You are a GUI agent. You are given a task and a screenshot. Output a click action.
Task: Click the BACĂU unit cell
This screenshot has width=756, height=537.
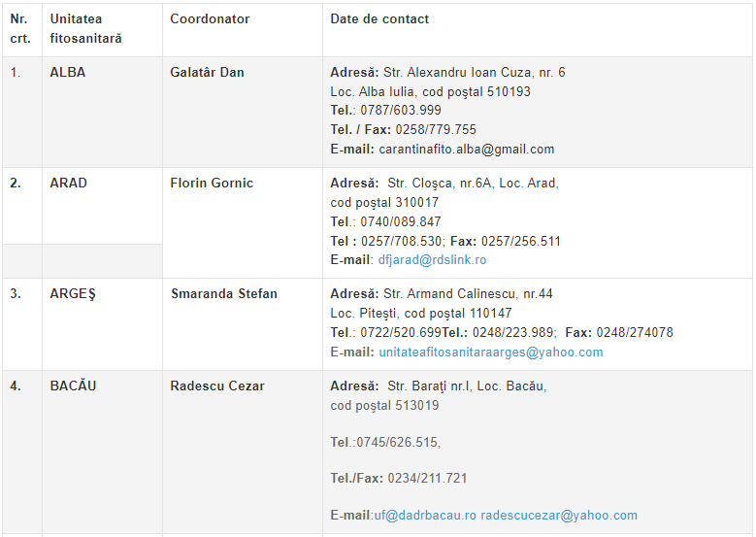[x=102, y=453]
